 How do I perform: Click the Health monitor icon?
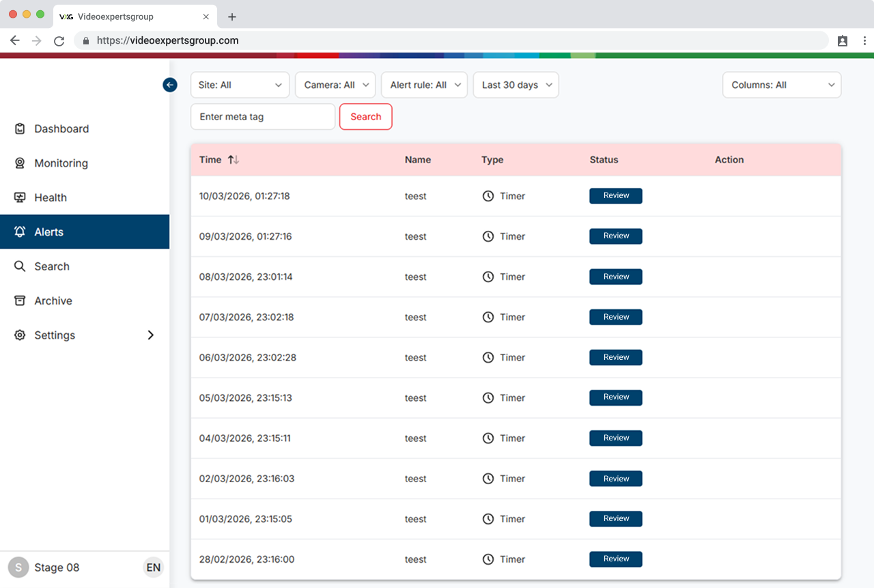coord(20,197)
